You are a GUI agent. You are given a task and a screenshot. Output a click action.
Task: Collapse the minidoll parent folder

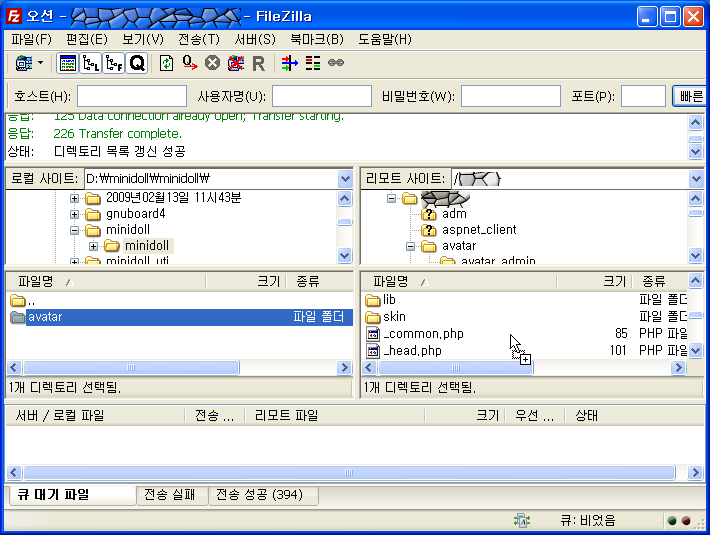(75, 230)
